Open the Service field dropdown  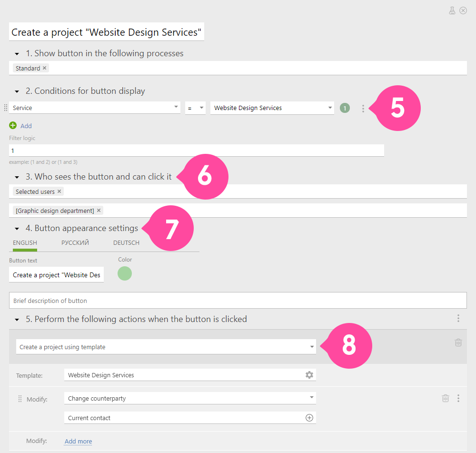95,108
